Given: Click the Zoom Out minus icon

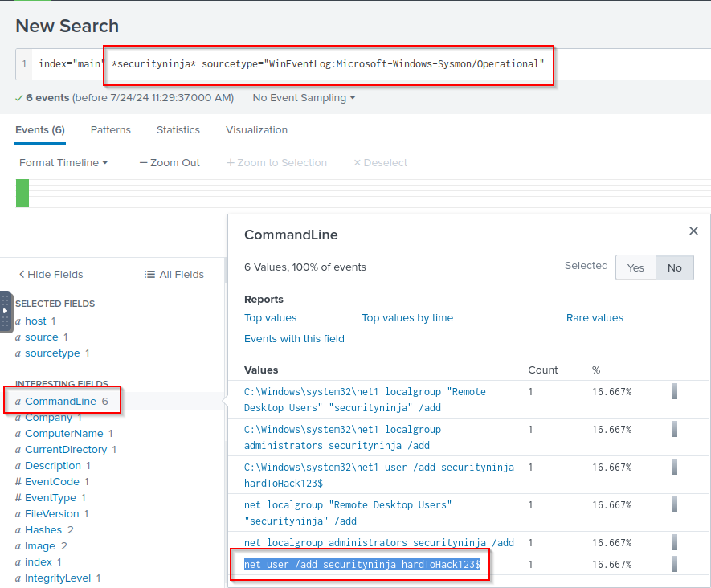Looking at the screenshot, I should click(144, 163).
